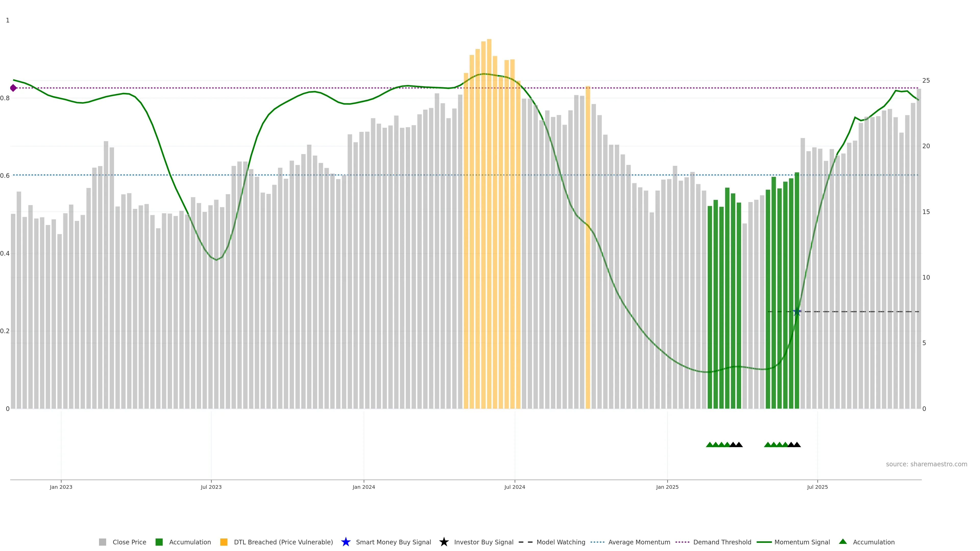Screen dimensions: 980x551
Task: Click the black Investor Buy Signal star icon
Action: pyautogui.click(x=444, y=542)
